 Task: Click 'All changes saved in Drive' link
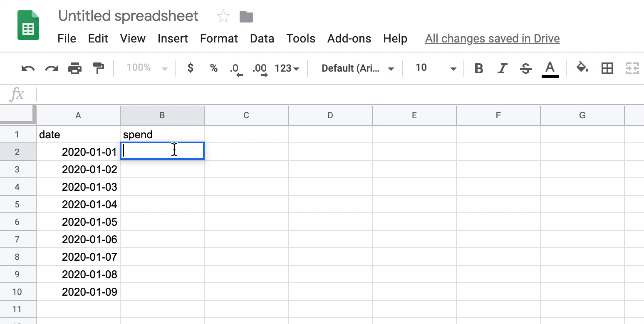492,39
